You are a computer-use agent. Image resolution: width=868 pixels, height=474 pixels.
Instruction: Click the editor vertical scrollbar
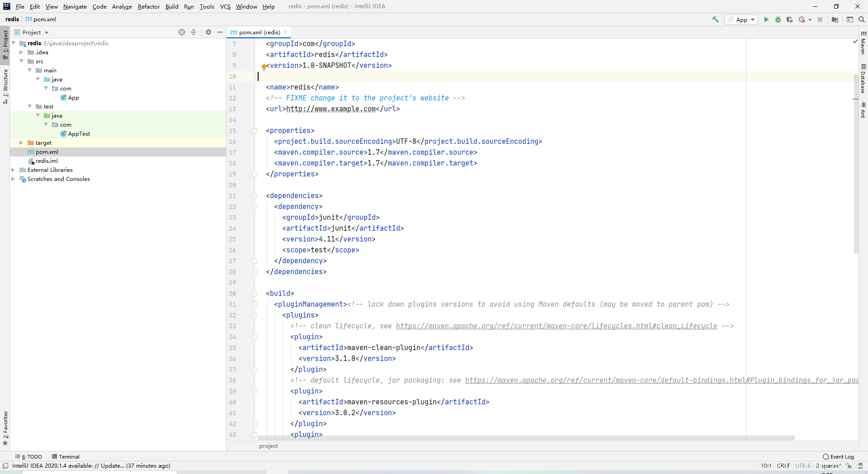pyautogui.click(x=856, y=163)
